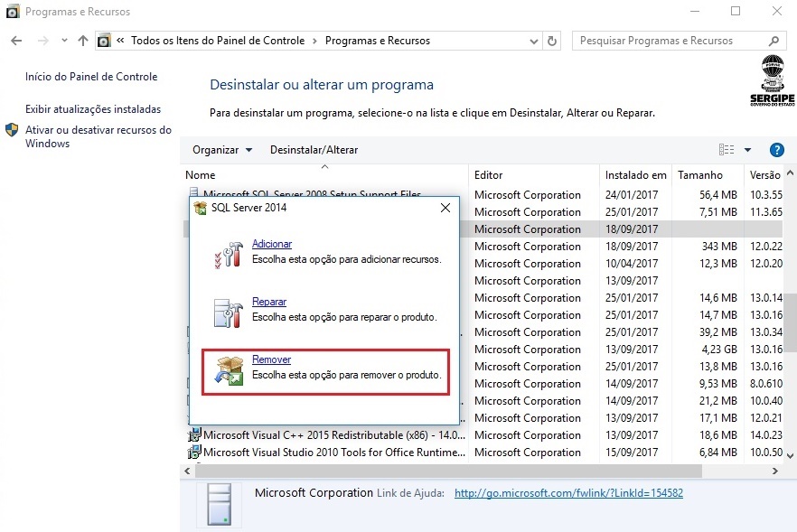
Task: Click the Adicionar tools icon
Action: tap(228, 254)
